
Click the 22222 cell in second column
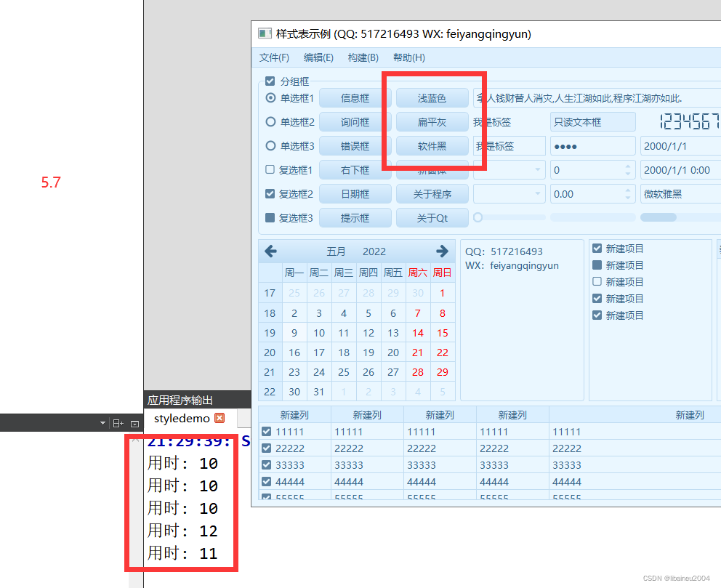tap(367, 448)
